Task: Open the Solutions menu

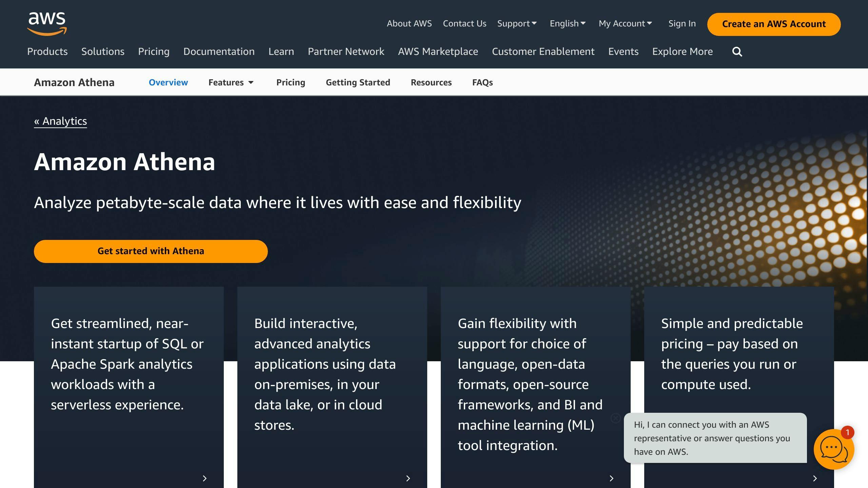Action: [x=103, y=52]
